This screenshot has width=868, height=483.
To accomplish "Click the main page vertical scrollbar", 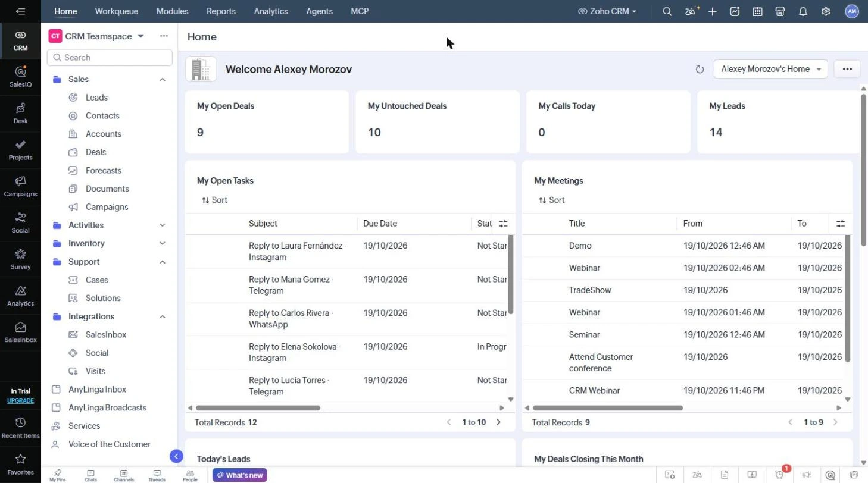I will tap(863, 170).
